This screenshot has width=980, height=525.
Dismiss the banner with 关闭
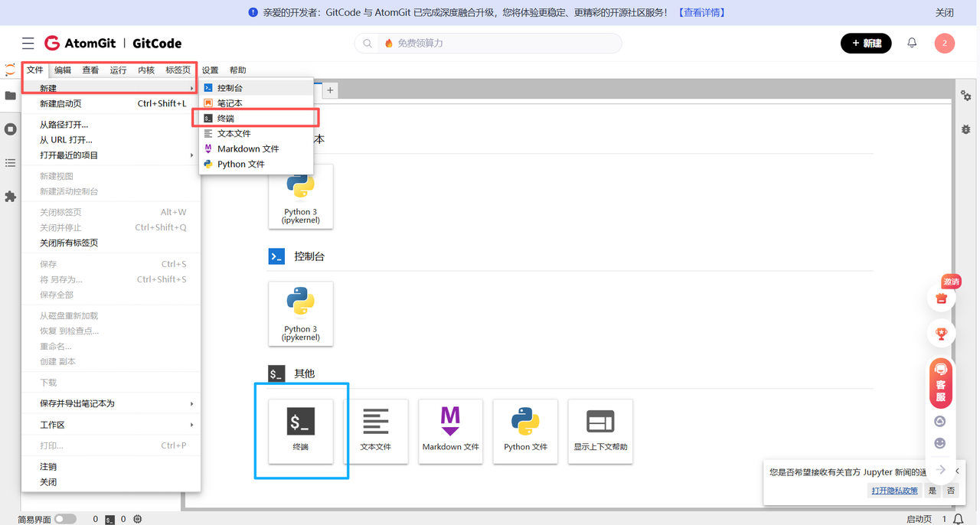pos(945,13)
